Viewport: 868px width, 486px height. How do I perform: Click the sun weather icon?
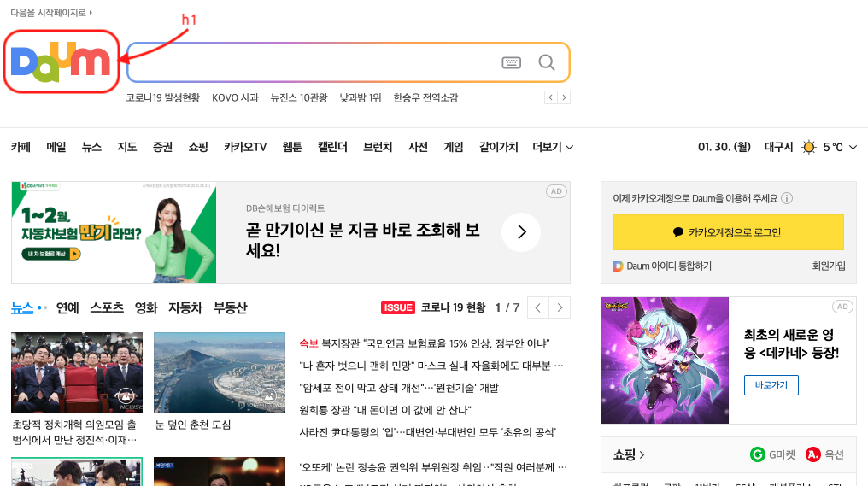[x=809, y=147]
